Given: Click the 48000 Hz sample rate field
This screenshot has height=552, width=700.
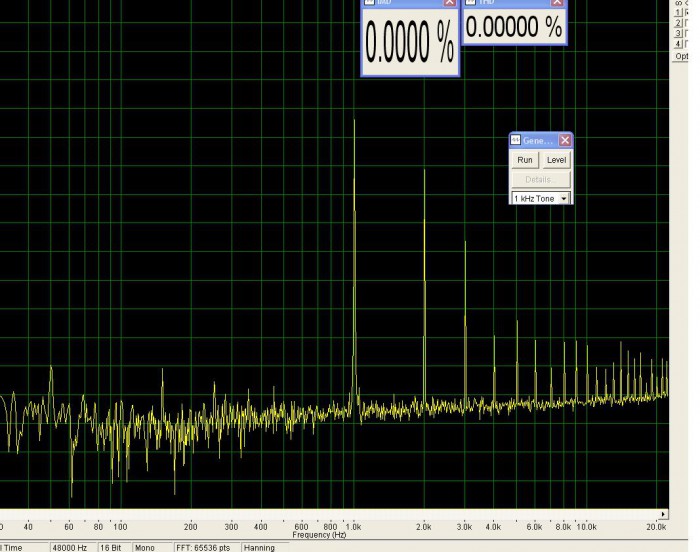Looking at the screenshot, I should [x=72, y=548].
